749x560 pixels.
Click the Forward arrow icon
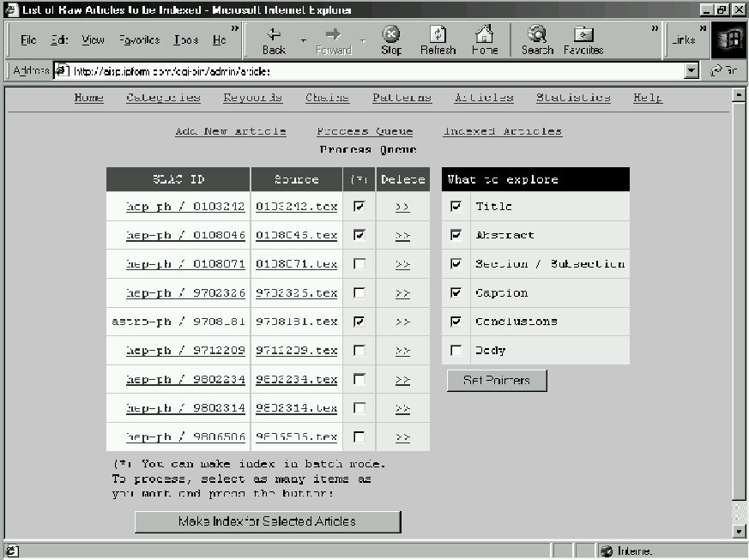pyautogui.click(x=333, y=34)
